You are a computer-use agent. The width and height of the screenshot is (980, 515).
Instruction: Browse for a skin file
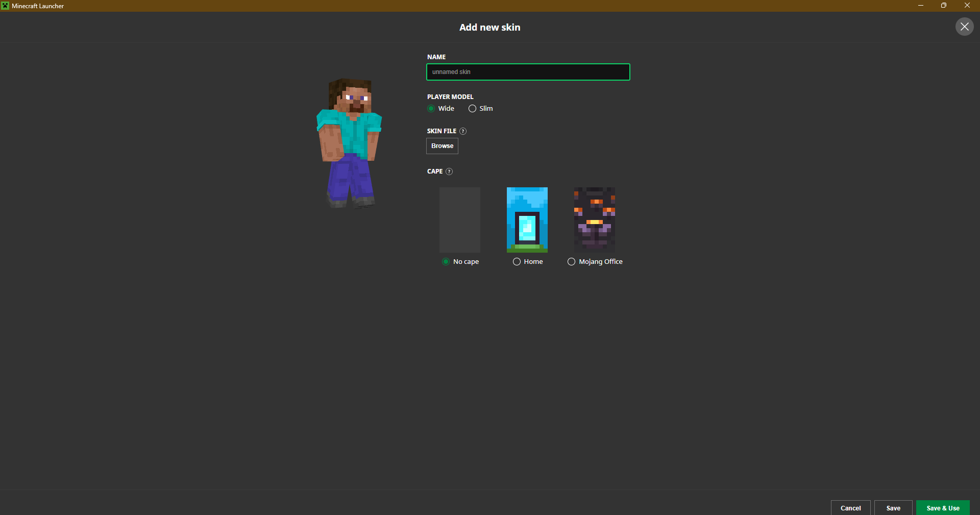442,146
